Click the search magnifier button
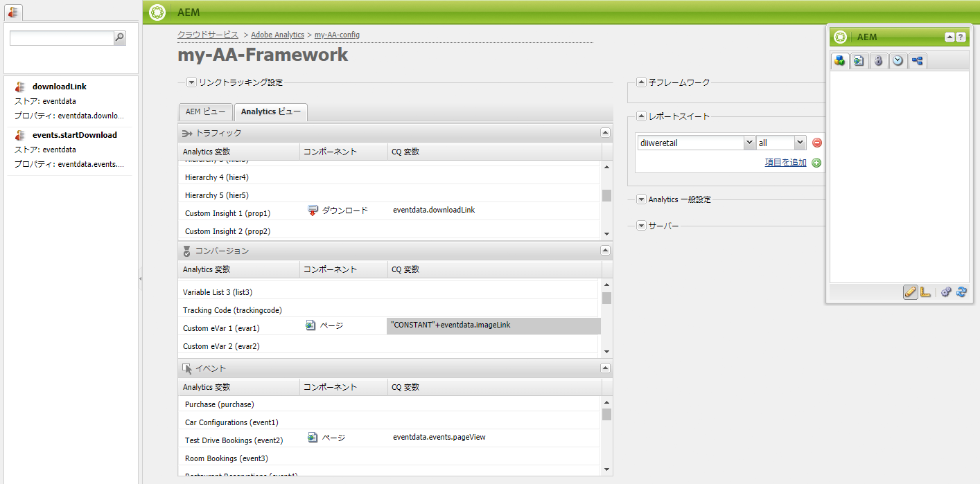980x484 pixels. point(119,38)
